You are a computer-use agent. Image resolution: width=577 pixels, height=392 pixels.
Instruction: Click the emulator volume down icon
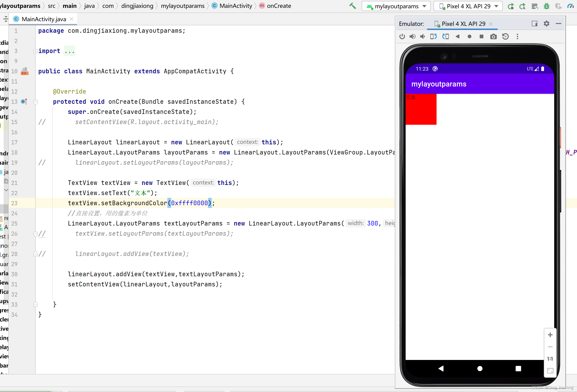(x=422, y=36)
